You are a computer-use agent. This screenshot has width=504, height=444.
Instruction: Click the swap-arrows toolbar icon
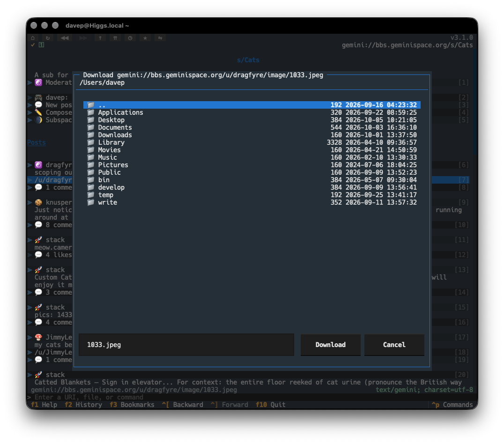click(x=160, y=38)
